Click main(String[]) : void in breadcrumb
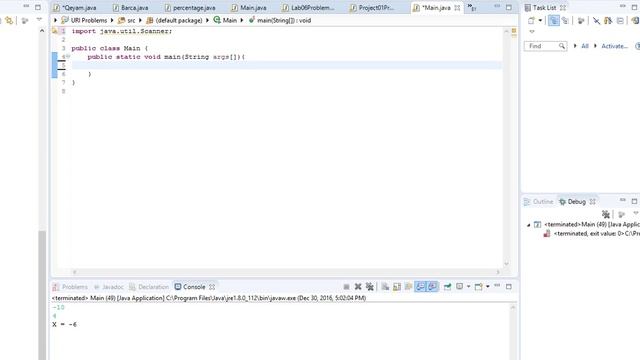Viewport: 640px width, 360px height. 280,20
